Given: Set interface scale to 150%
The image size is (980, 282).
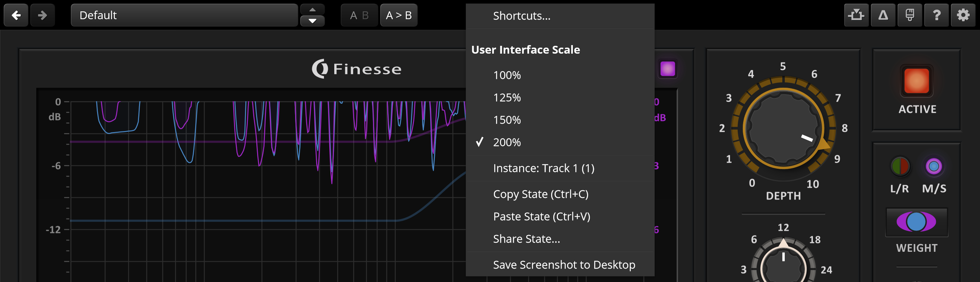Looking at the screenshot, I should (x=560, y=120).
